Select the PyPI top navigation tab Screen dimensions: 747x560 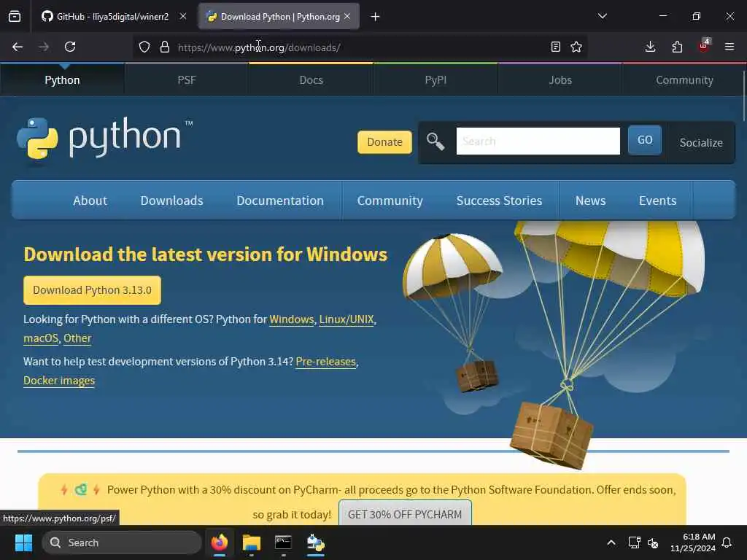pos(436,80)
